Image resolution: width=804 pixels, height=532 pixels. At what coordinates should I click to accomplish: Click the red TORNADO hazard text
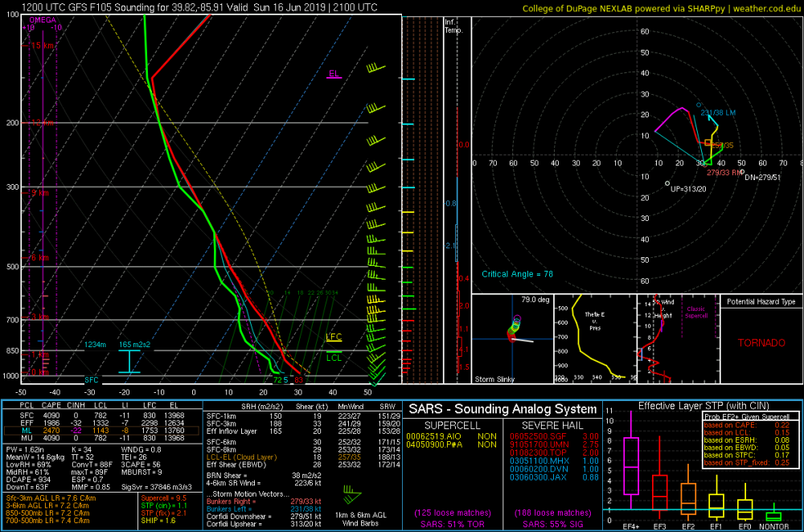tap(761, 343)
